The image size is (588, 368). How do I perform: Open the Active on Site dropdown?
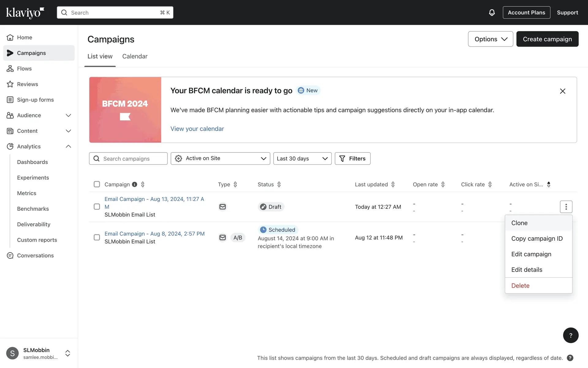[x=220, y=159]
